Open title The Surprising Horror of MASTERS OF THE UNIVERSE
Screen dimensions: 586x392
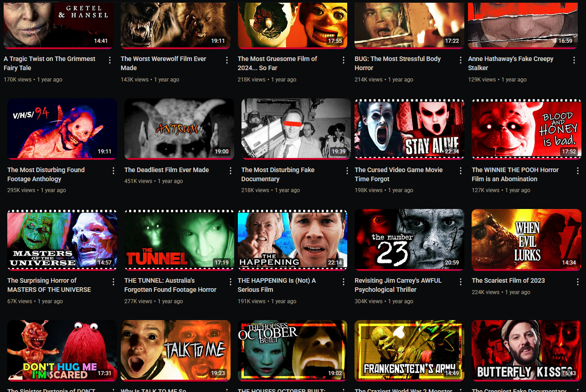(x=49, y=285)
